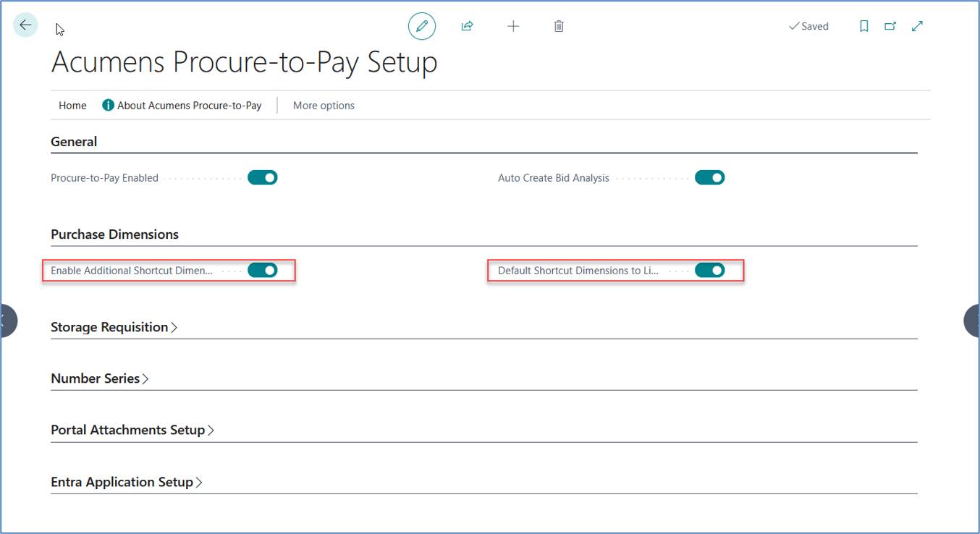Viewport: 980px width, 534px height.
Task: Open the Home menu tab
Action: tap(72, 105)
